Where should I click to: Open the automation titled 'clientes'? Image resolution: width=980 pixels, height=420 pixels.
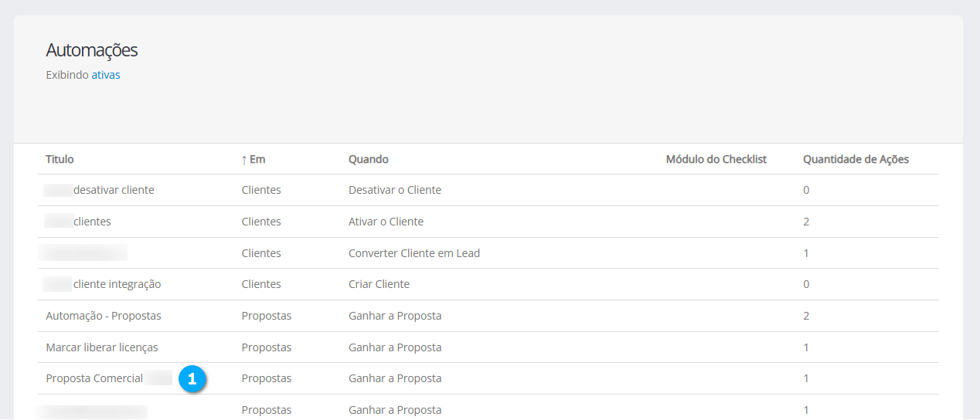tap(92, 222)
